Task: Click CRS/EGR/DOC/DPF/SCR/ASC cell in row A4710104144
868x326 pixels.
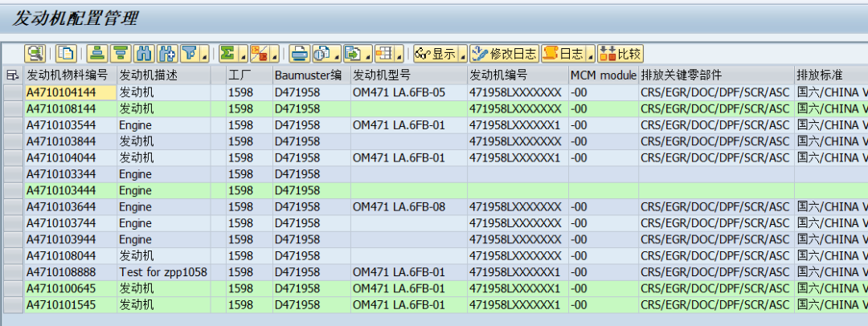Action: pos(716,92)
